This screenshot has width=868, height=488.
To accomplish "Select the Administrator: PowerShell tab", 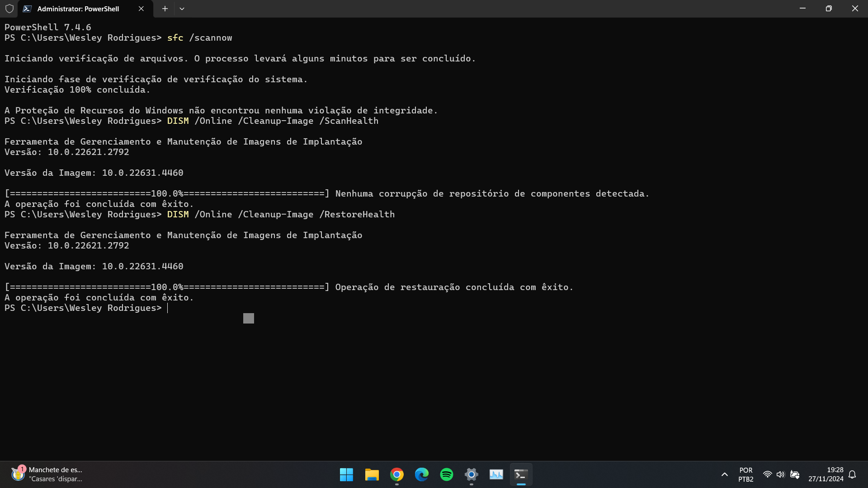I will tap(85, 9).
